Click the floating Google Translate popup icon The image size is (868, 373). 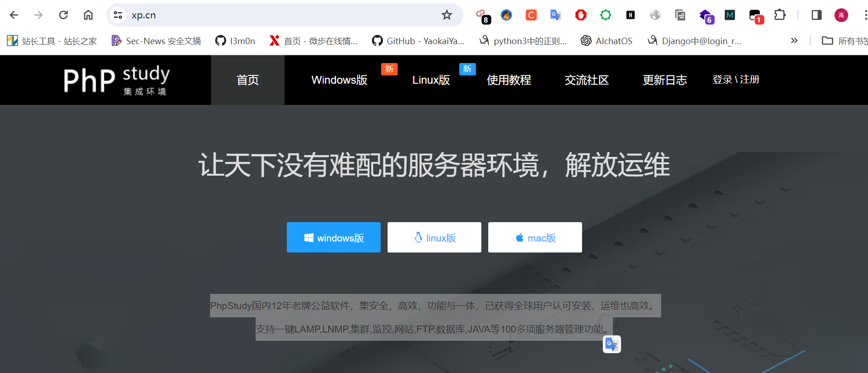pos(612,344)
